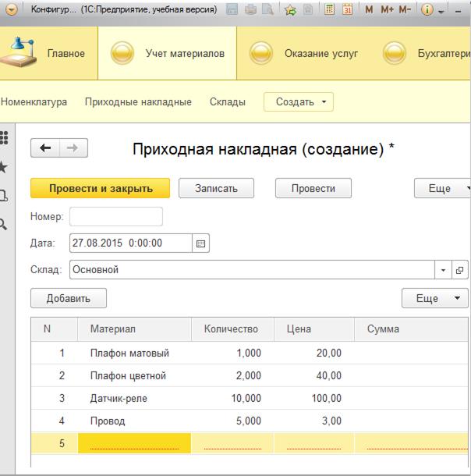
Task: Open the calendar icon in title bar
Action: point(347,10)
